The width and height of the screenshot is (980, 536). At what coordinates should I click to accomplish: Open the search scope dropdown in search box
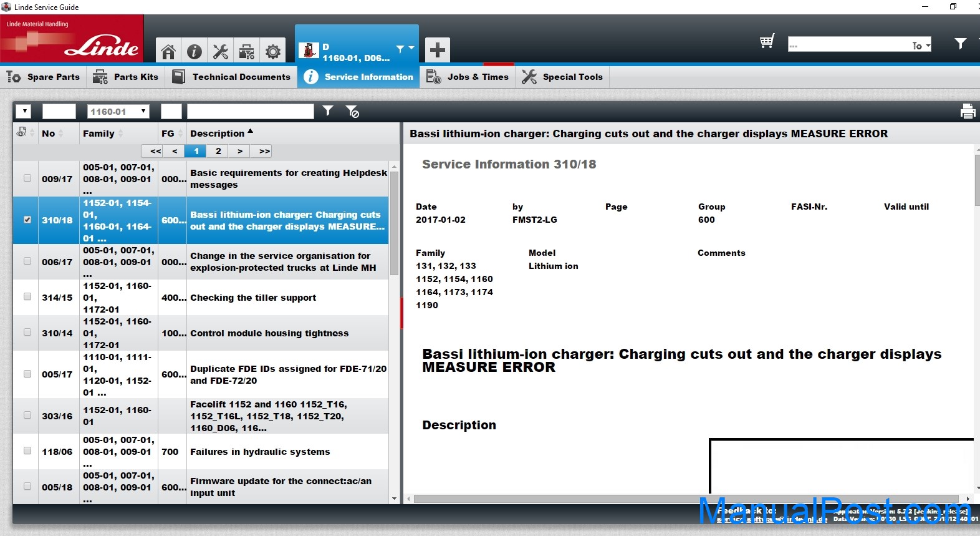click(921, 45)
